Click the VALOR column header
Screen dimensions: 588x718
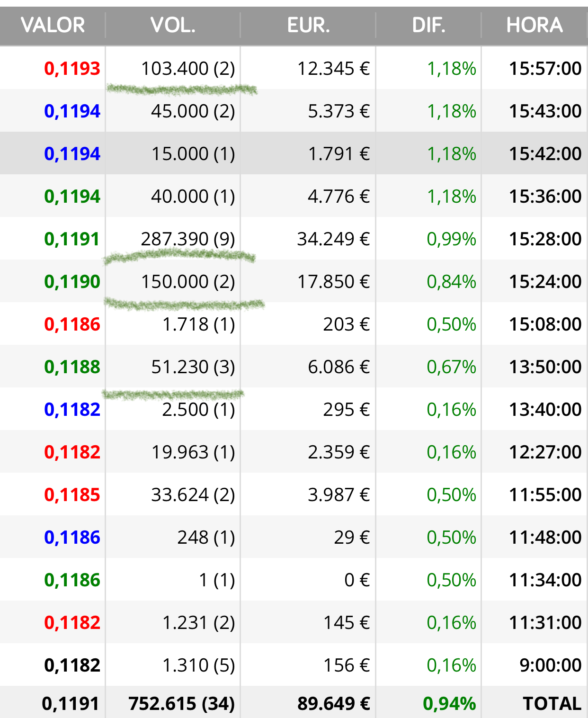coord(53,25)
